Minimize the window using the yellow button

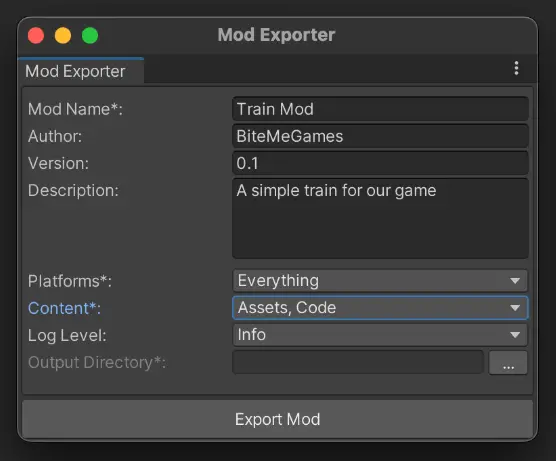63,35
